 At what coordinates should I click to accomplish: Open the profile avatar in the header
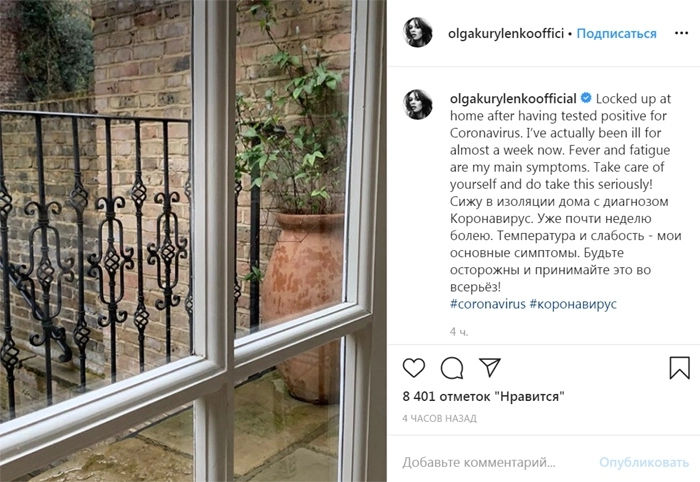tap(418, 33)
